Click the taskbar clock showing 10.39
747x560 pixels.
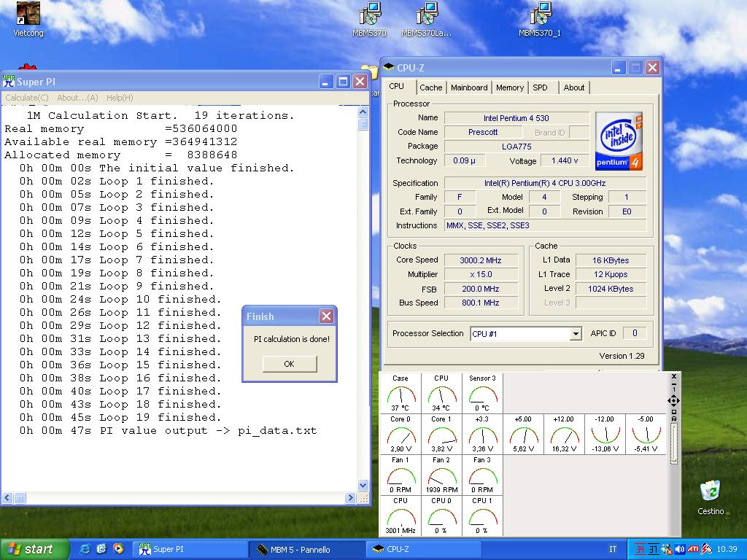[x=727, y=549]
